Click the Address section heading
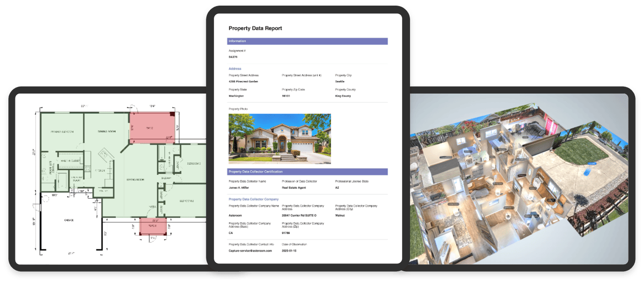Viewport: 644px width, 283px height. [x=235, y=69]
